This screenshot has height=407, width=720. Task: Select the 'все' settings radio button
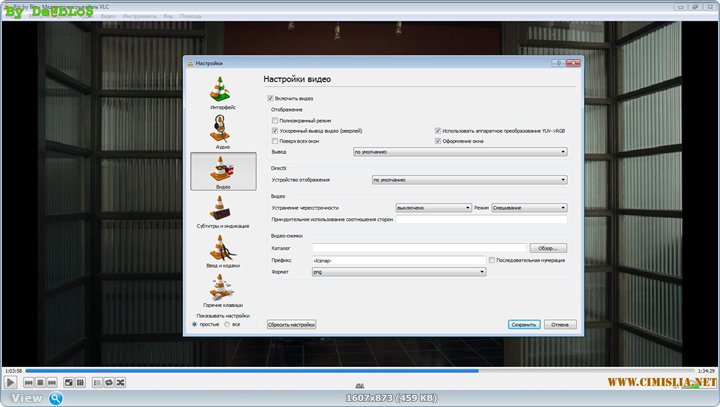coord(227,324)
